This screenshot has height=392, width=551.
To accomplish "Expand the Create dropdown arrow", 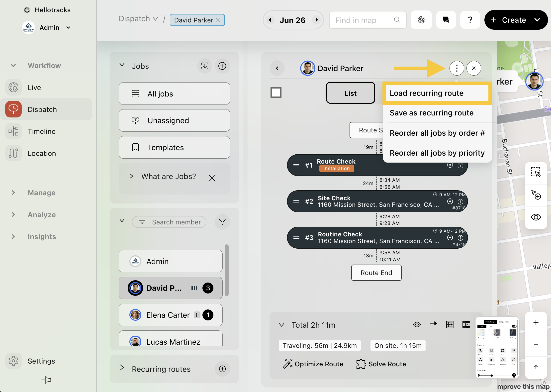I will (537, 20).
